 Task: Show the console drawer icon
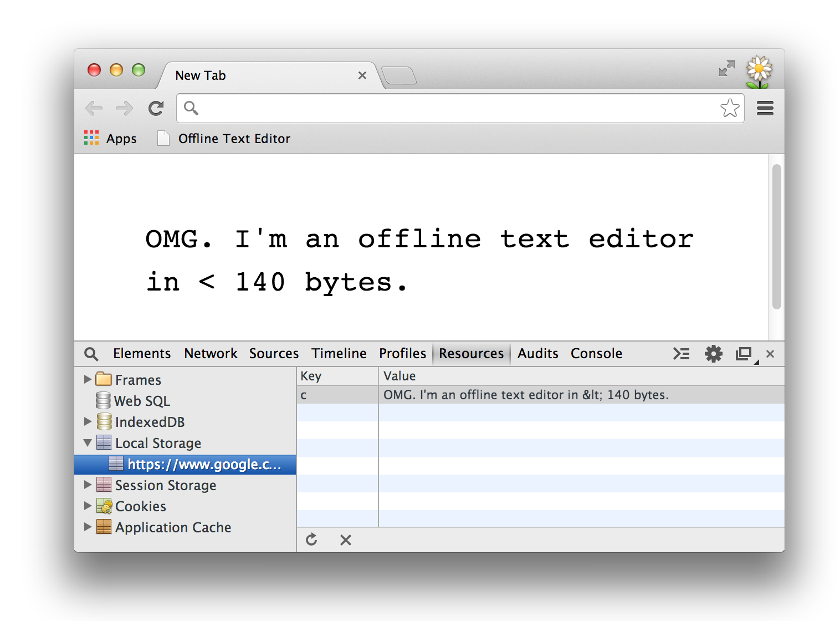tap(681, 354)
